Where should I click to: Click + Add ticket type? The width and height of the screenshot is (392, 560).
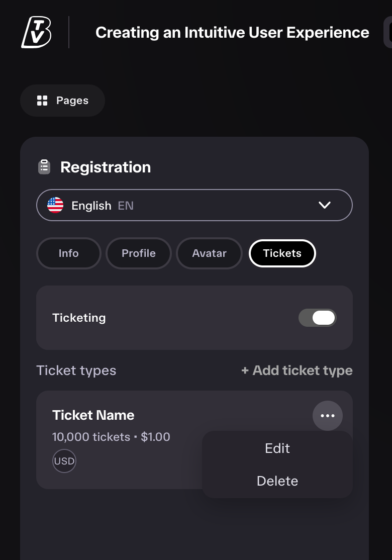click(297, 370)
